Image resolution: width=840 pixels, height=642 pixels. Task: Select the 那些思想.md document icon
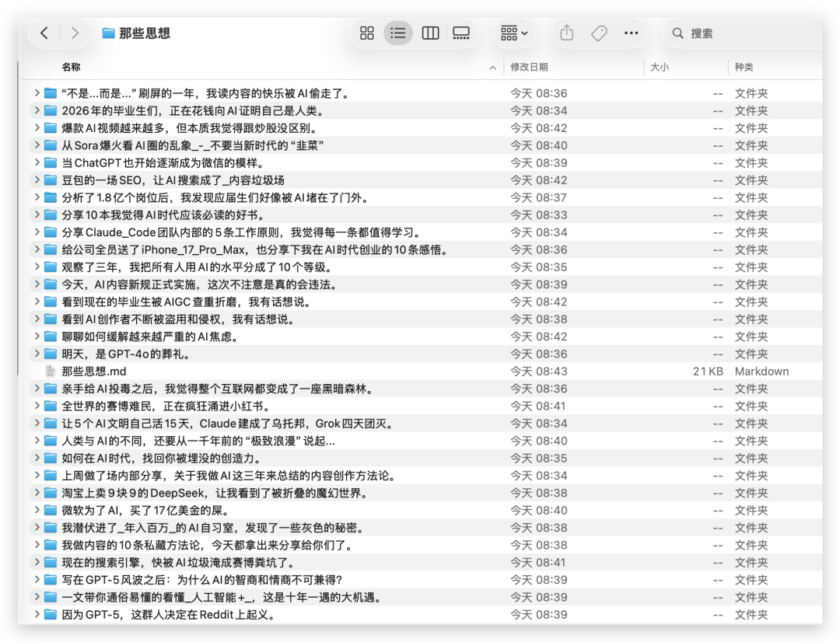(x=51, y=371)
